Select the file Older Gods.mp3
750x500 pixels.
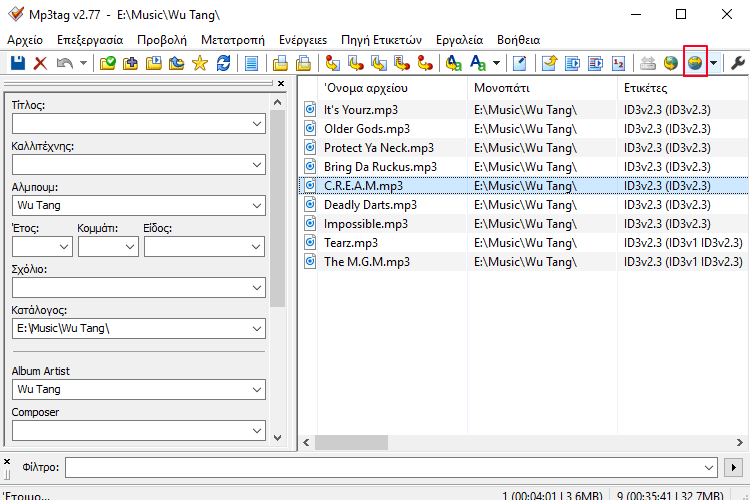click(x=367, y=129)
